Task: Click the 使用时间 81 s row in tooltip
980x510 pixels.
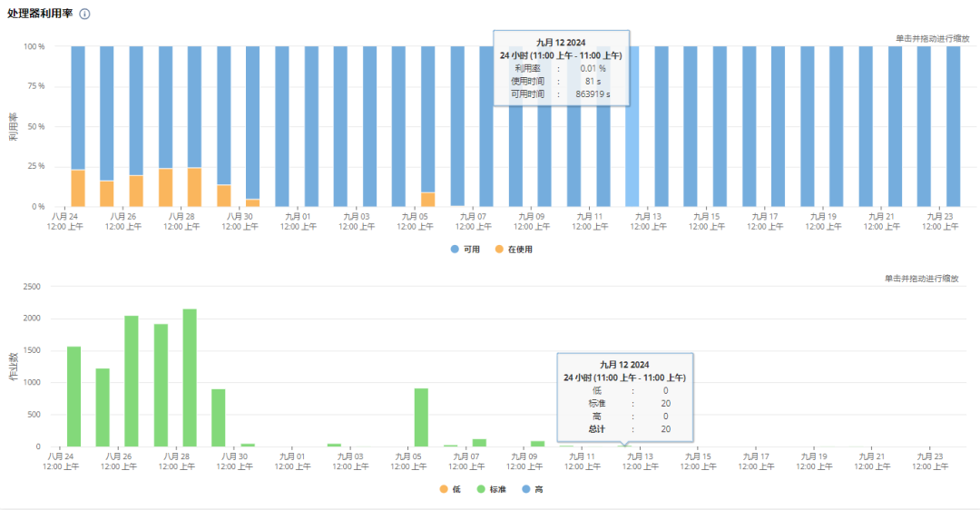Action: 561,82
